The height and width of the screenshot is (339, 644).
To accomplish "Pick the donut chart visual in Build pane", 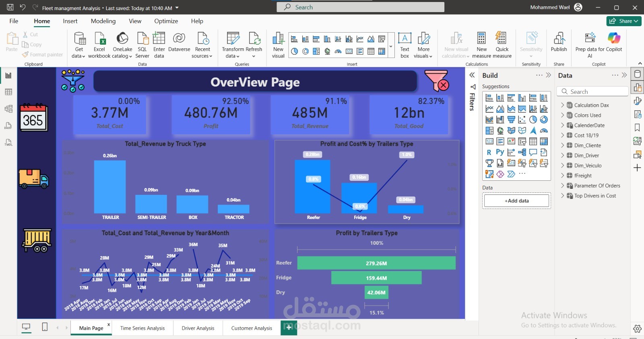I will (544, 120).
